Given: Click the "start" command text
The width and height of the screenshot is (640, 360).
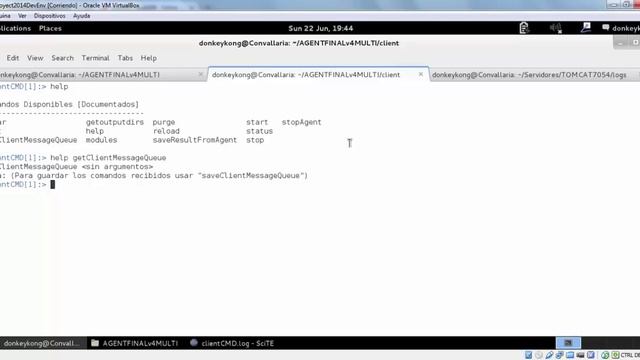Looking at the screenshot, I should [257, 122].
